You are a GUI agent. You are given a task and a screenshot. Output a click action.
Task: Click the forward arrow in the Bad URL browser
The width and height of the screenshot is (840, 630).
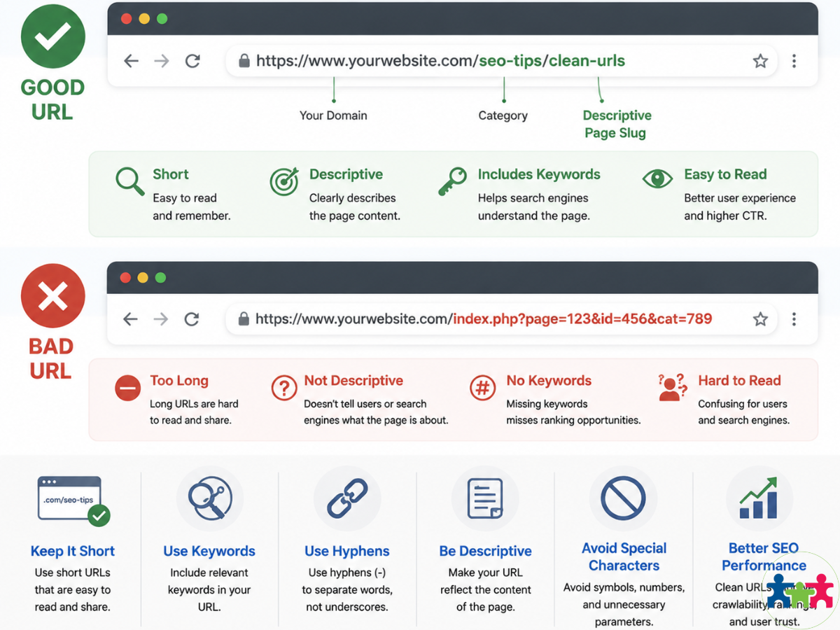coord(161,319)
